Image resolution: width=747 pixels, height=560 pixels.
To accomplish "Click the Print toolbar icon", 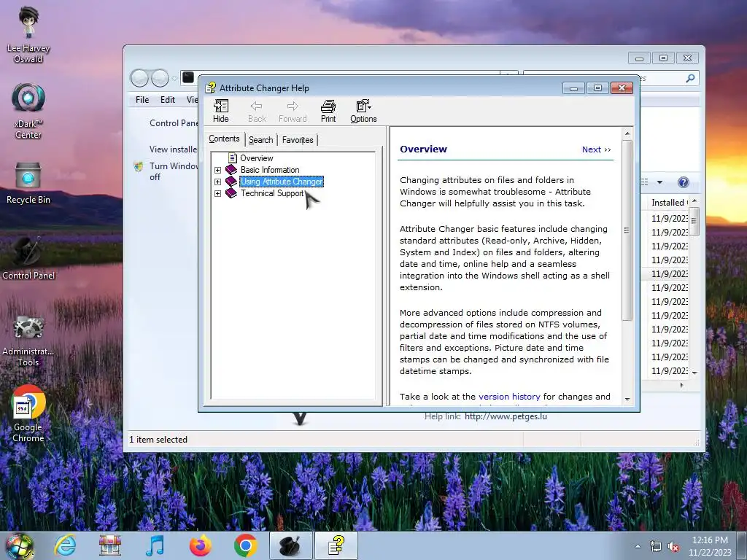I will pos(328,112).
